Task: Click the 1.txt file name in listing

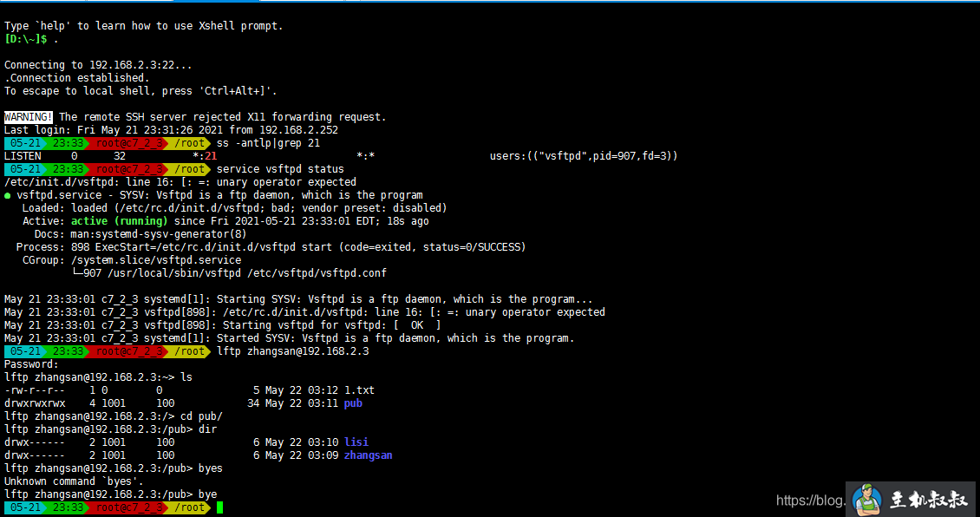Action: [x=359, y=390]
